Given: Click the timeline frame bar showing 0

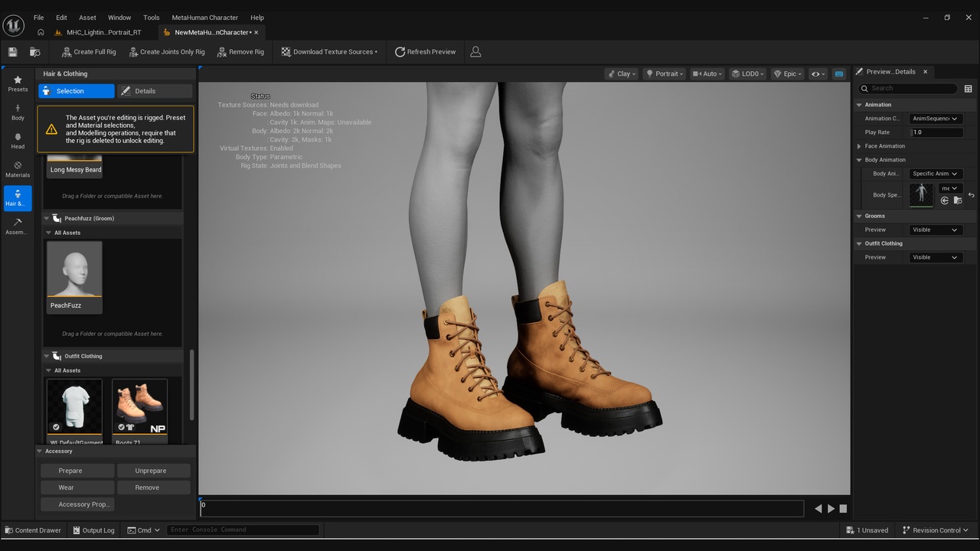Looking at the screenshot, I should click(501, 508).
